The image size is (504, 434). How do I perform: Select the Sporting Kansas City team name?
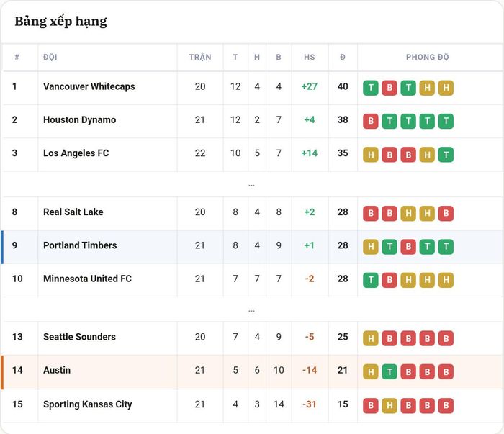[x=87, y=404]
